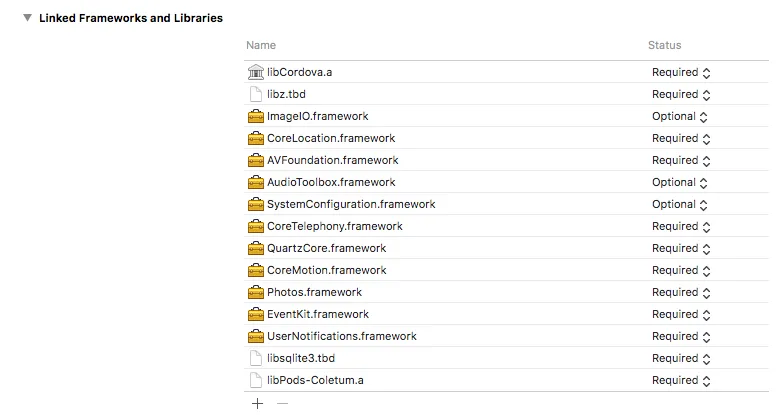The height and width of the screenshot is (415, 776).
Task: Select QuartzCore.framework name text
Action: (327, 248)
